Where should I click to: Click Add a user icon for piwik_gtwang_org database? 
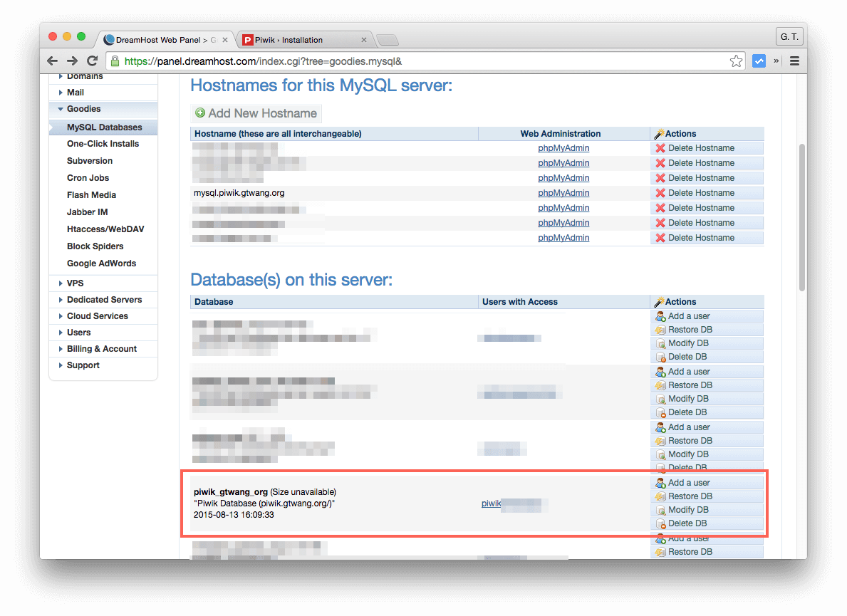point(660,482)
